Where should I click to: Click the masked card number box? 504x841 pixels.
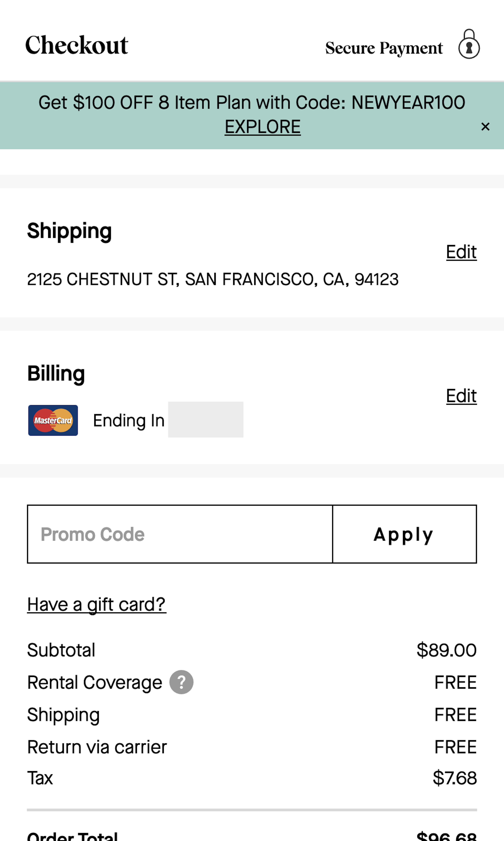pos(205,419)
